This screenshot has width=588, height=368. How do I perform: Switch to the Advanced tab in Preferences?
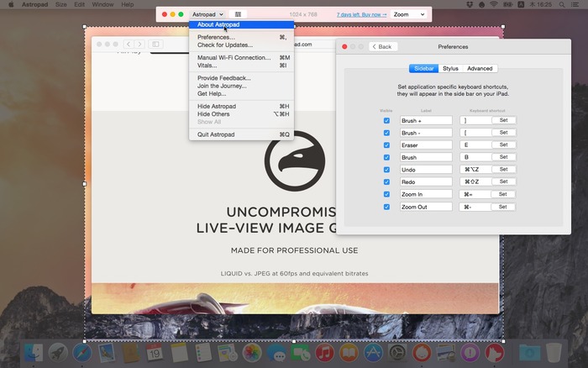(480, 68)
